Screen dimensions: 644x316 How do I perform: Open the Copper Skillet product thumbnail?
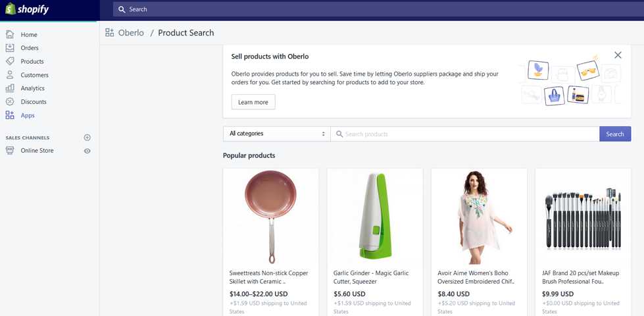(x=271, y=216)
